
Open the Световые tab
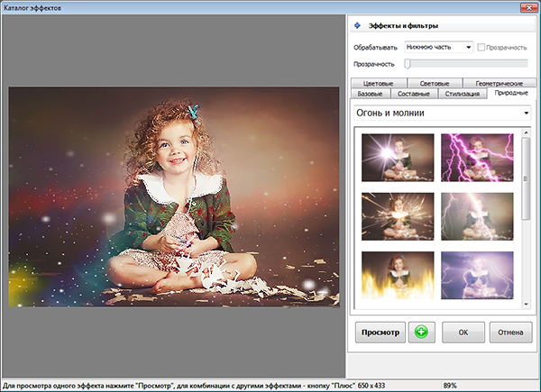[x=436, y=83]
